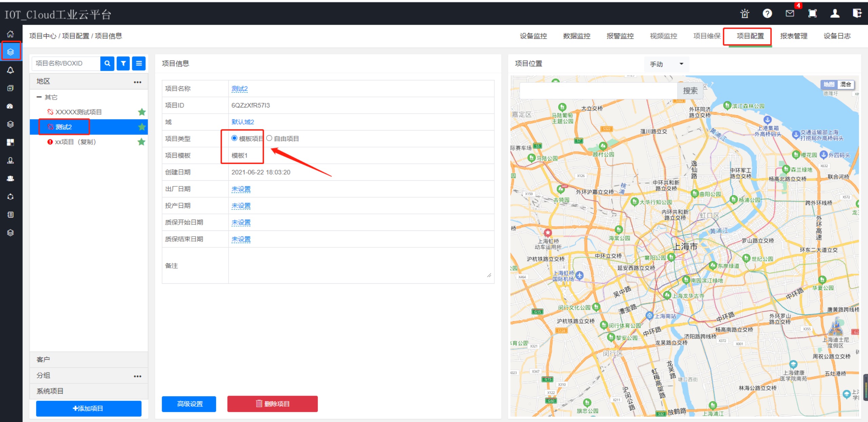Click the blue search magnifier button

107,63
